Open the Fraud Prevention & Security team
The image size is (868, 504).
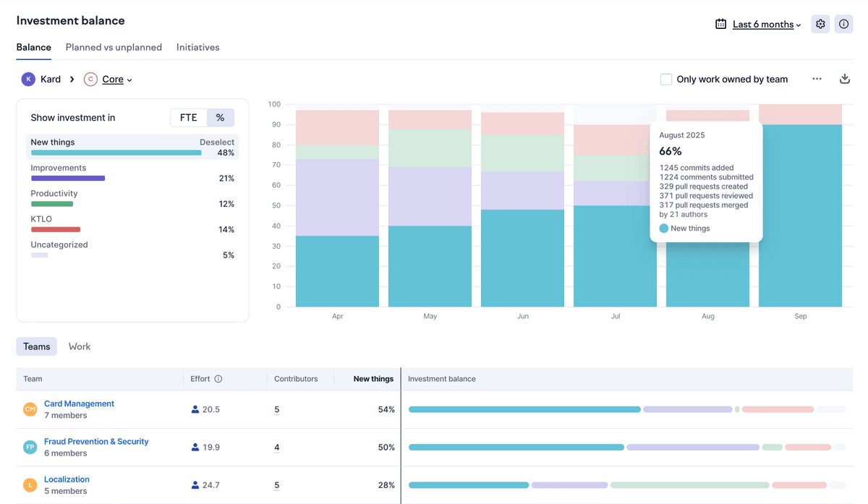pyautogui.click(x=96, y=441)
